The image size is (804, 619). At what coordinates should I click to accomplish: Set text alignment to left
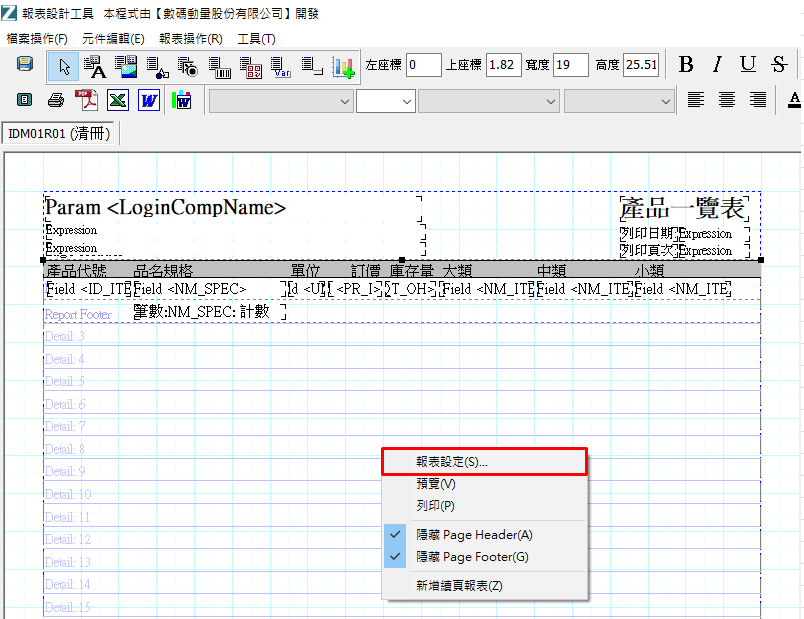point(695,99)
